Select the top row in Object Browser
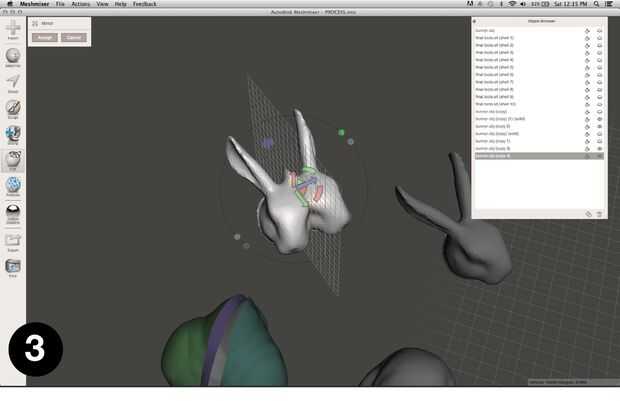Viewport: 620px width, 401px height. (539, 31)
